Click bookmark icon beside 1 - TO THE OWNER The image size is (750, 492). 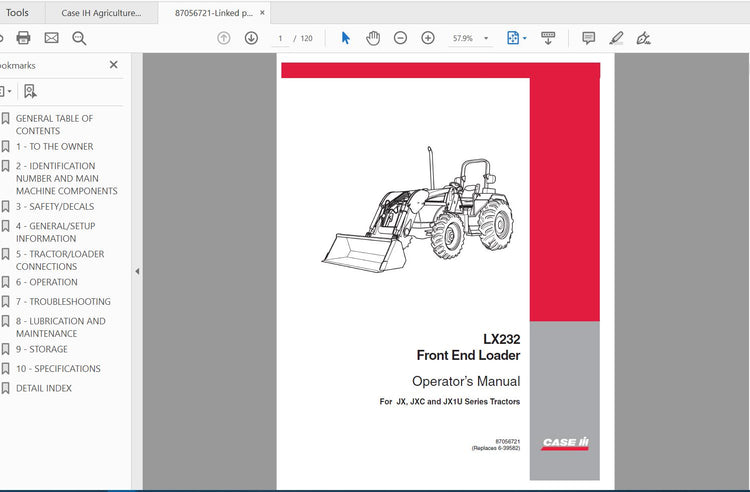(x=5, y=146)
